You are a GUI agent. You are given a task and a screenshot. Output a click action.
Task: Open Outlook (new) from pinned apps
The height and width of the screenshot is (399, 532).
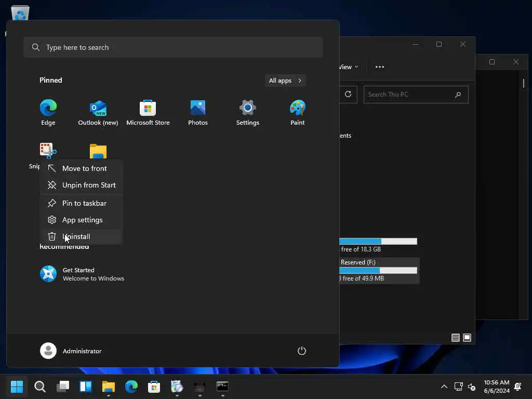click(x=98, y=113)
